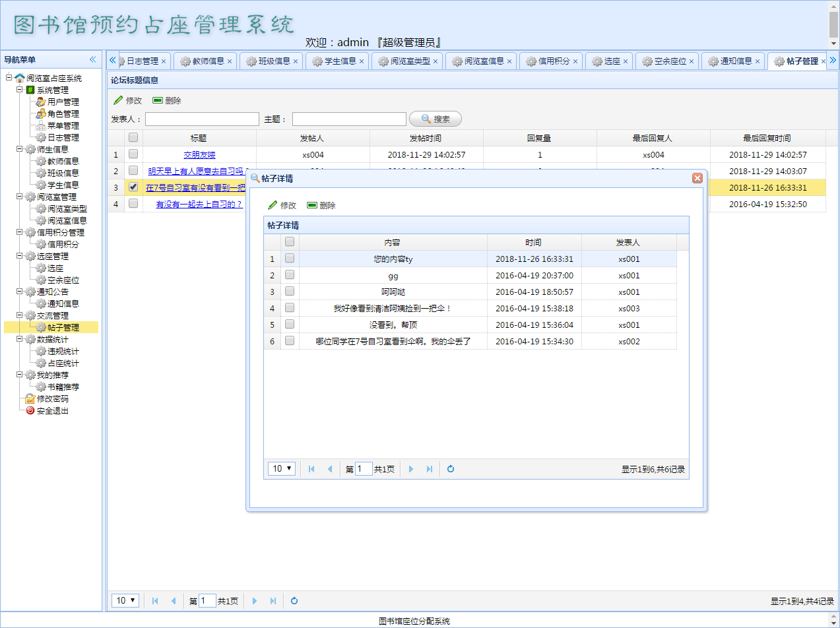
Task: Toggle select-all checkbox in main grid header
Action: (x=133, y=138)
